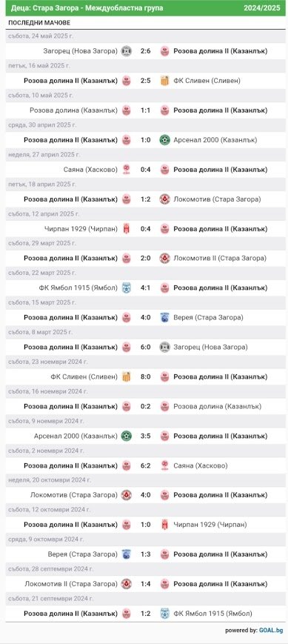Click Саяна logo in 27 април match

(127, 170)
